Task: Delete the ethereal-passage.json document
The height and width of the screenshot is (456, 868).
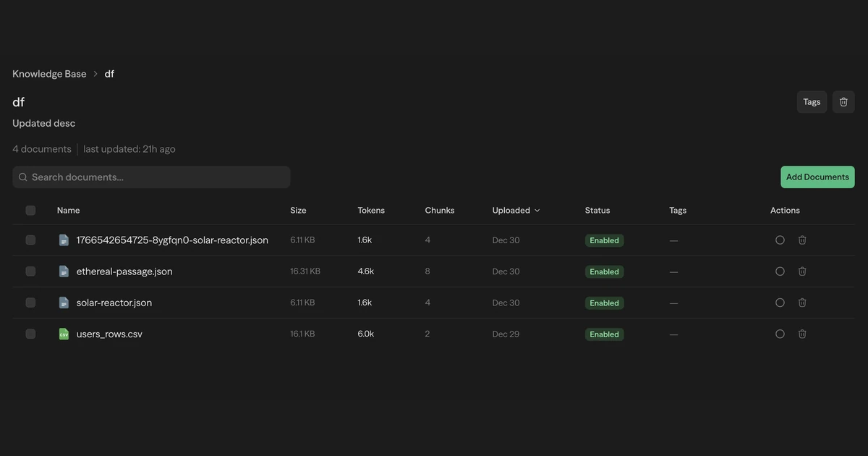Action: (x=802, y=271)
